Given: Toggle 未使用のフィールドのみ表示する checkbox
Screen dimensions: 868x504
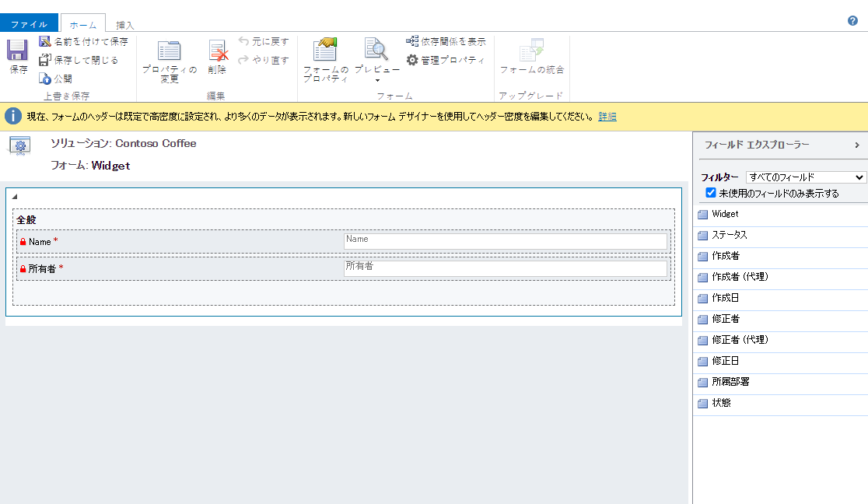Looking at the screenshot, I should (x=710, y=193).
